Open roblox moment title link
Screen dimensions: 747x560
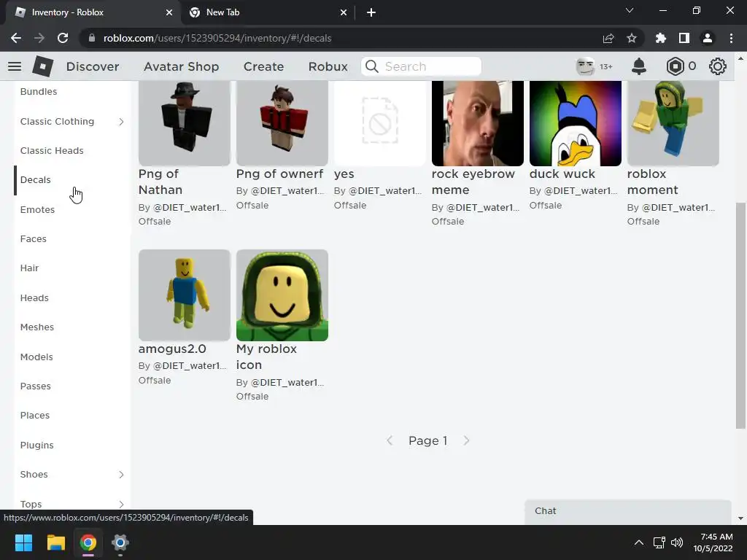[x=652, y=182]
